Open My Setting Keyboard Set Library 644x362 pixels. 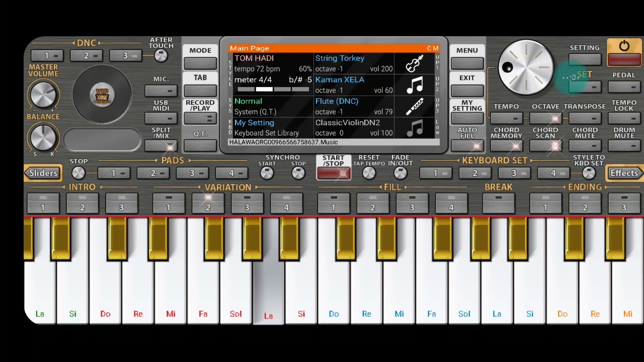pyautogui.click(x=273, y=128)
